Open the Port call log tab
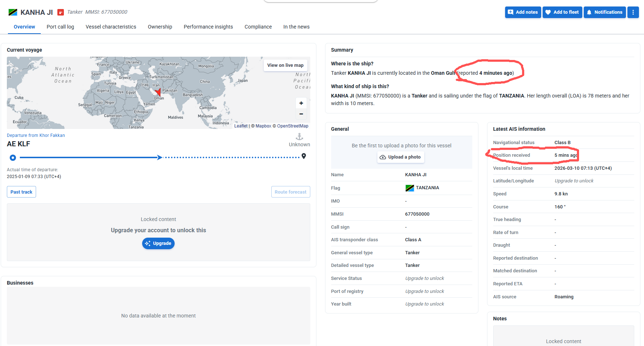This screenshot has width=644, height=346. 60,27
